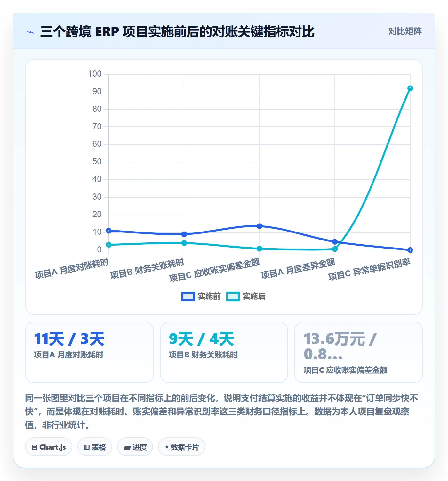Select the 数据卡片 tag chip
The height and width of the screenshot is (481, 448).
click(182, 447)
